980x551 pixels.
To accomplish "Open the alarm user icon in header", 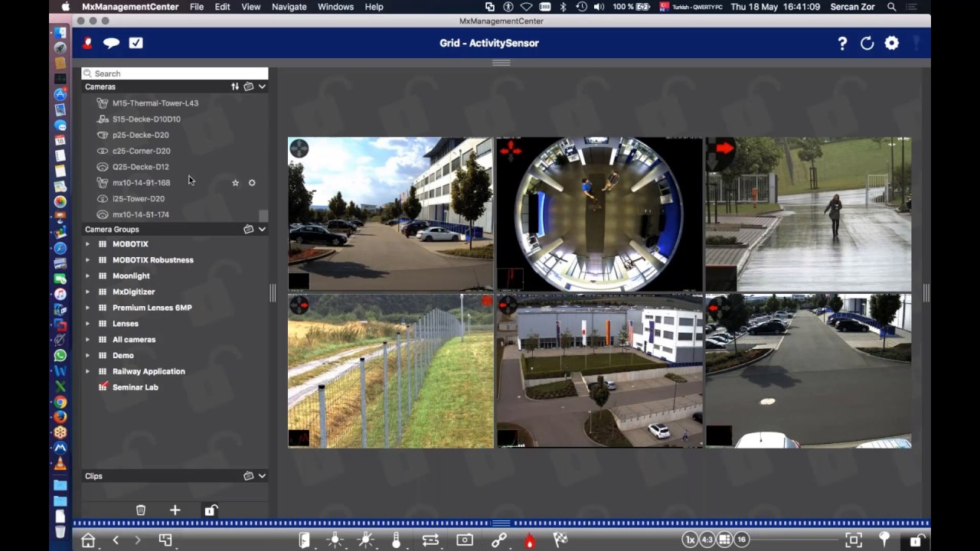I will coord(87,44).
